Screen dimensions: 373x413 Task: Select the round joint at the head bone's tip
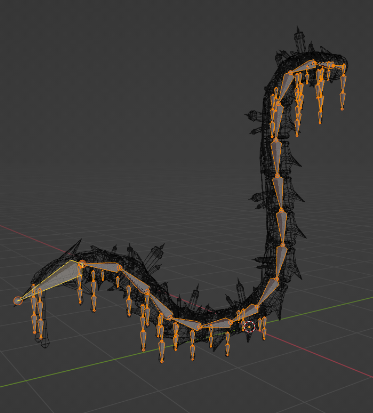18,301
